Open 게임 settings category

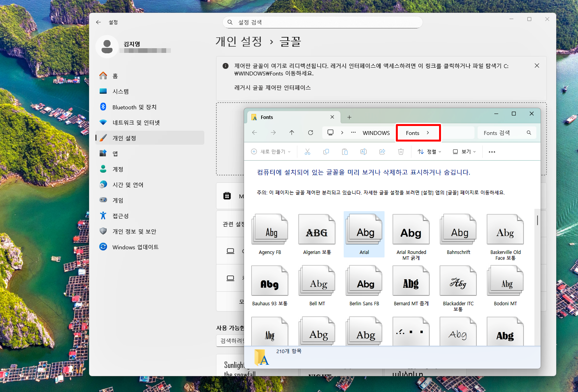[x=150, y=200]
